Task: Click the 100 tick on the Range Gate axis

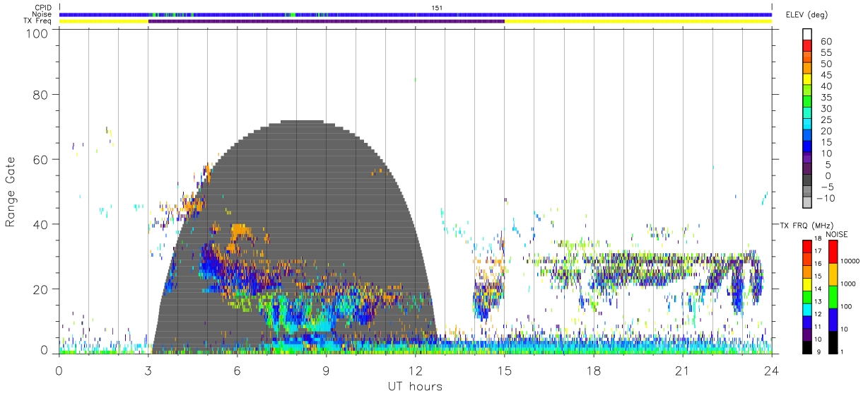Action: [x=39, y=33]
